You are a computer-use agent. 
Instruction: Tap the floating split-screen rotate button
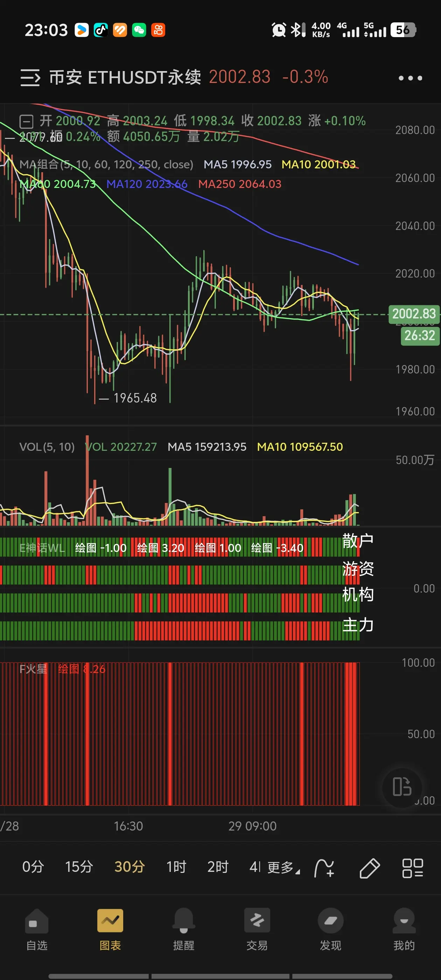(x=402, y=787)
